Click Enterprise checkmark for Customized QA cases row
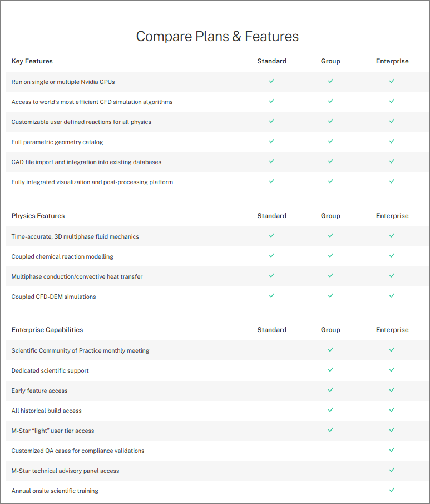Viewport: 430px width, 504px height. (x=392, y=449)
